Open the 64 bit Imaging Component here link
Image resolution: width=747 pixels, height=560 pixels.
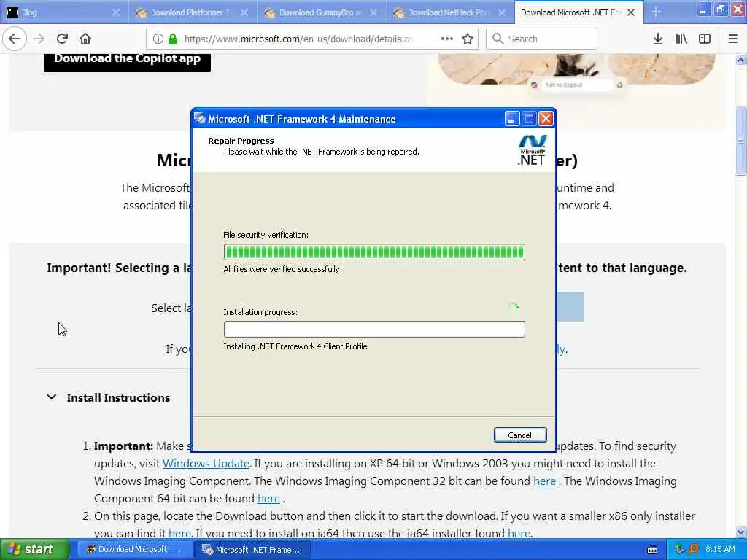[x=268, y=499]
